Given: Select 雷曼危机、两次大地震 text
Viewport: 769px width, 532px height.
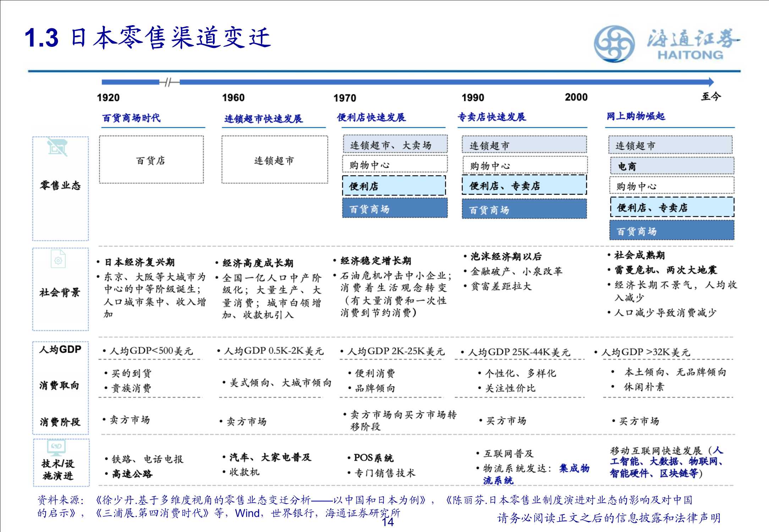Looking at the screenshot, I should [666, 270].
